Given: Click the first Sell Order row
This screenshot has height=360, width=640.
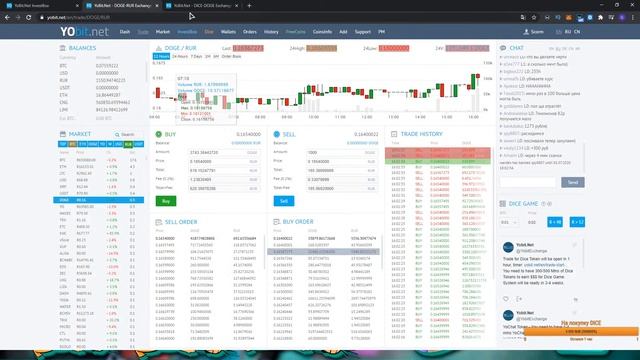Looking at the screenshot, I should click(x=206, y=238).
